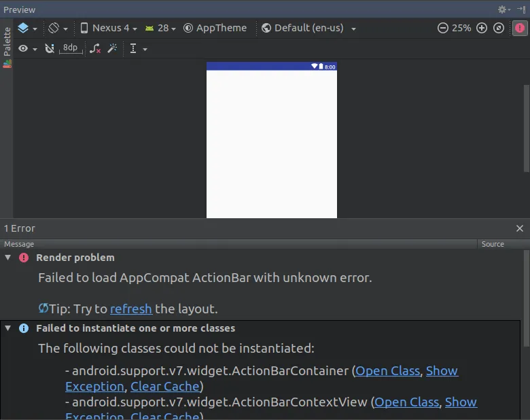530x420 pixels.
Task: Open the view options eye menu
Action: click(27, 49)
